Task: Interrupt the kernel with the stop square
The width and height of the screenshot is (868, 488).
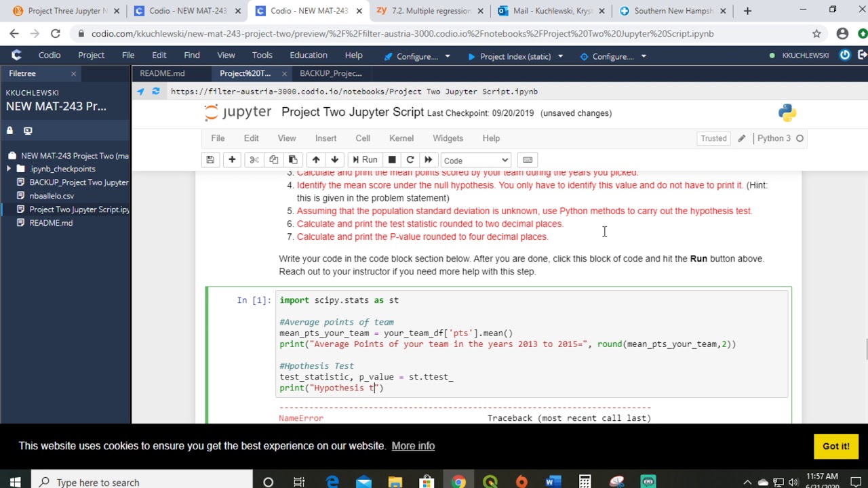Action: [392, 160]
